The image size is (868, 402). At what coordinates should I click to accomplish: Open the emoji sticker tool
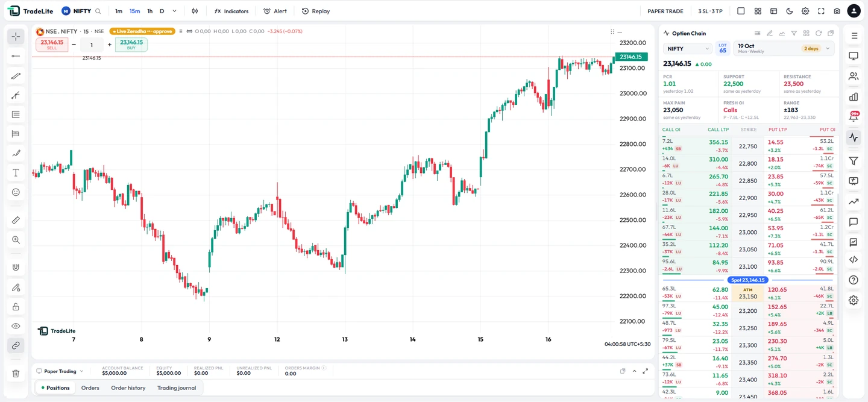coord(16,192)
